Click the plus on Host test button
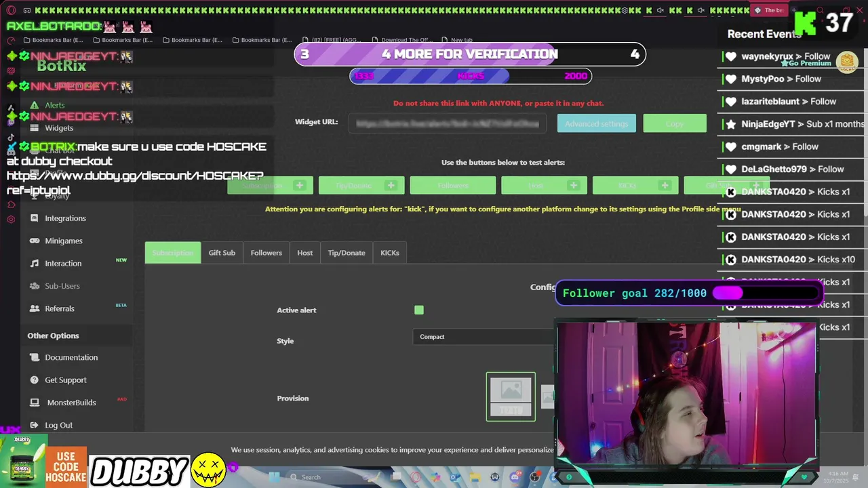This screenshot has height=488, width=868. (x=573, y=185)
